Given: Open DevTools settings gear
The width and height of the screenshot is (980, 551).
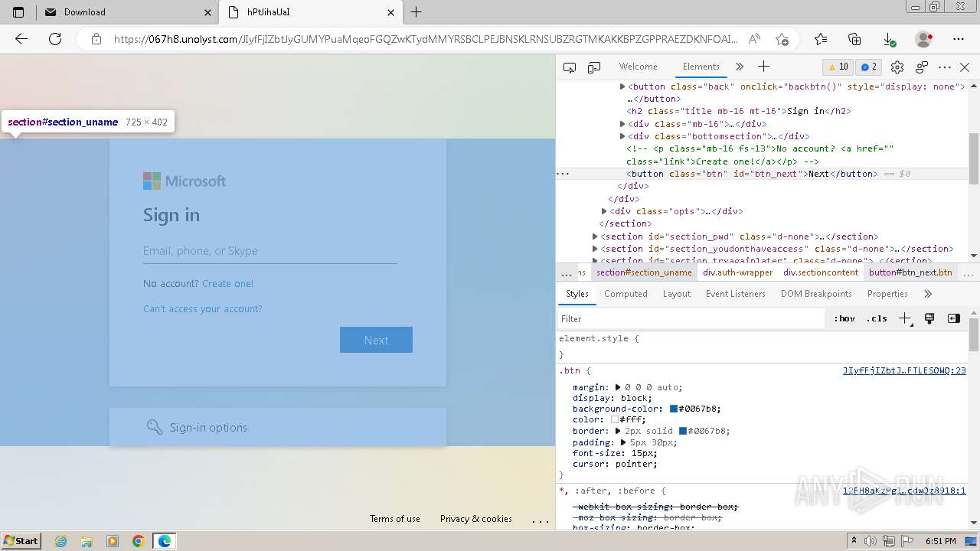Looking at the screenshot, I should (897, 67).
